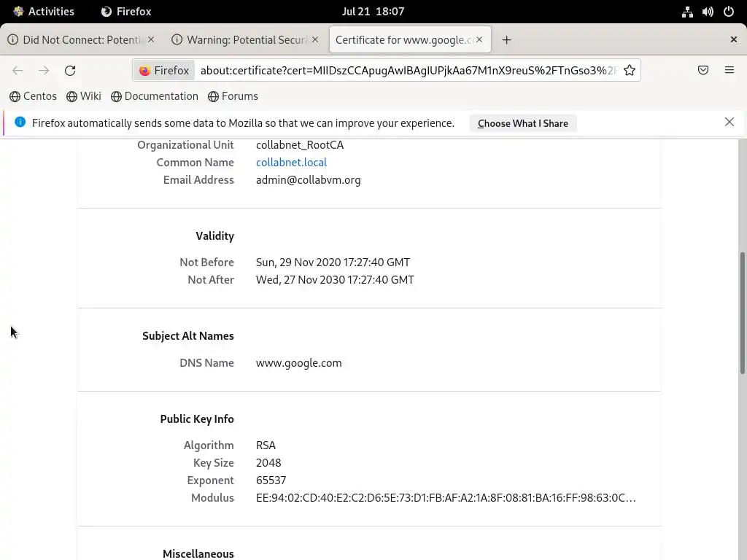Open the network status icon in top bar

[687, 12]
